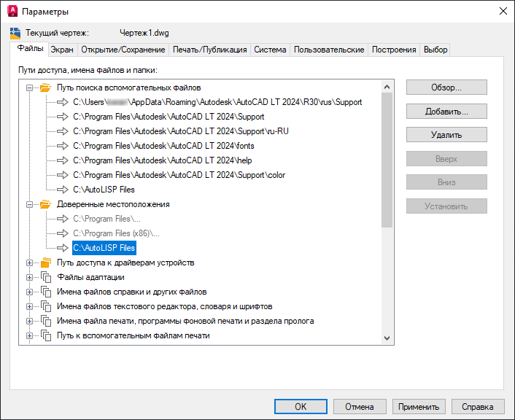
Task: Close the Параметры dialog window
Action: tap(503, 11)
